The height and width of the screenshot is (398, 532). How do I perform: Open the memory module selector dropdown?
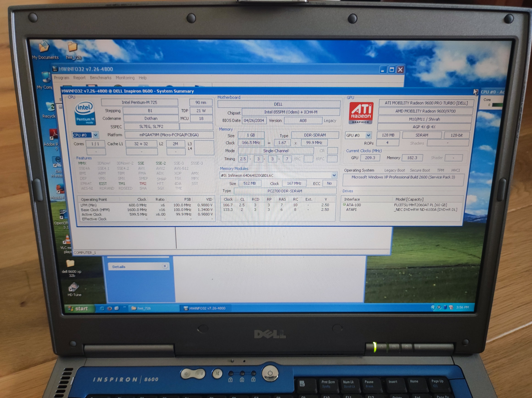point(334,175)
